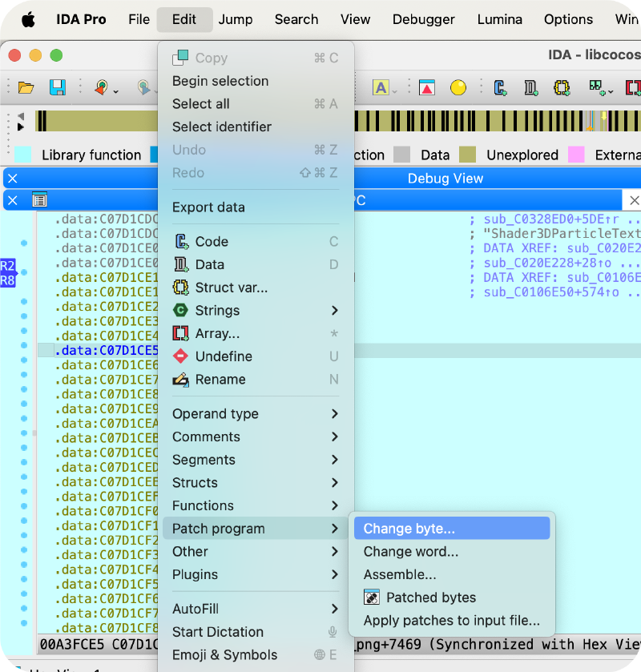
Task: Expand the Strings submenu
Action: [x=255, y=311]
